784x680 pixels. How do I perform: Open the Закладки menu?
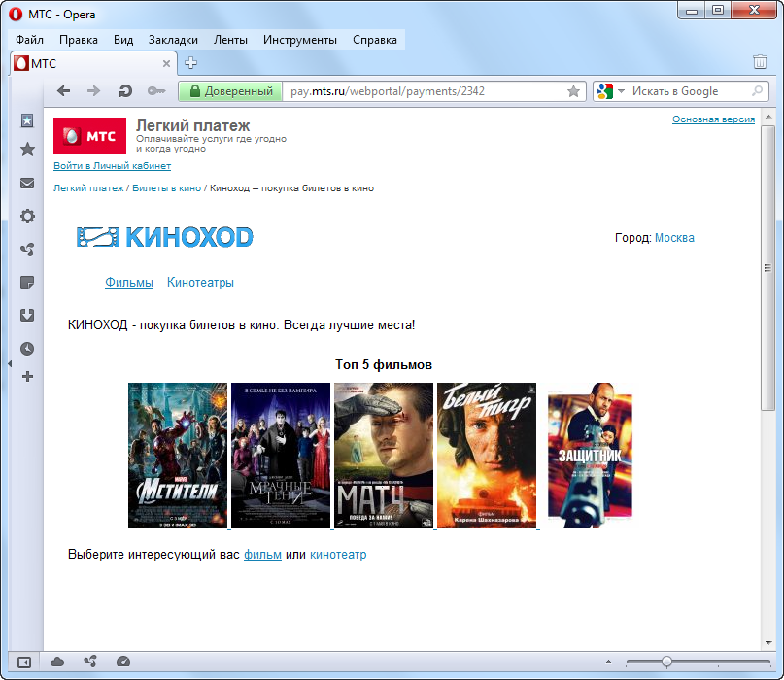[x=173, y=40]
